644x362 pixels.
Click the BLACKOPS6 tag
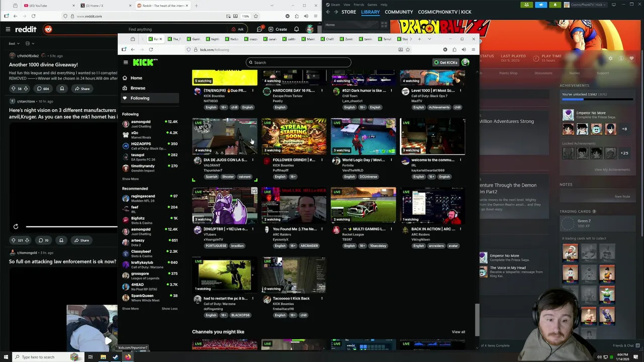click(240, 315)
